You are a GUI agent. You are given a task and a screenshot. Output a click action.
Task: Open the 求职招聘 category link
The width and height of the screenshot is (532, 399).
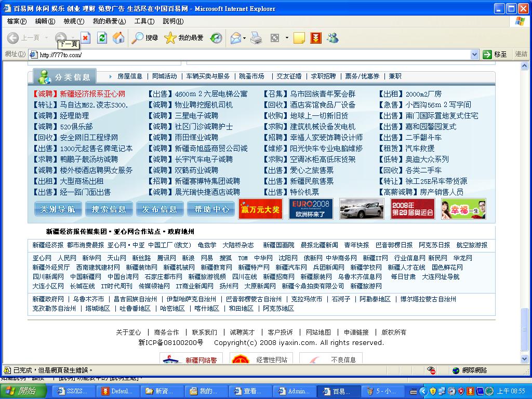(x=323, y=76)
